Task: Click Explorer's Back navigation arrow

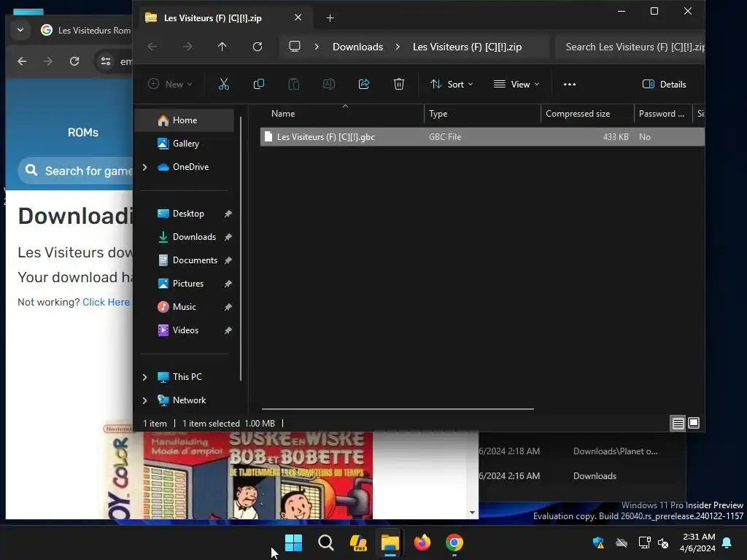Action: (x=152, y=47)
